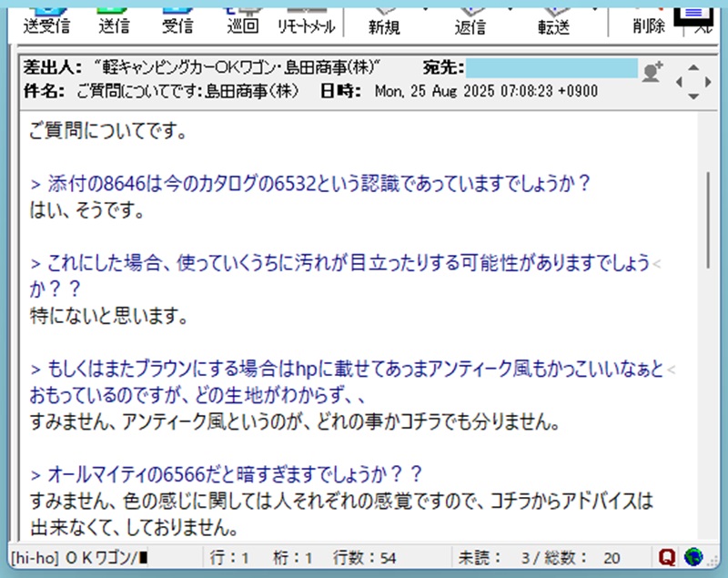The image size is (728, 578).
Task: Click quoted line mentioning 添付の8646
Action: coord(310,184)
